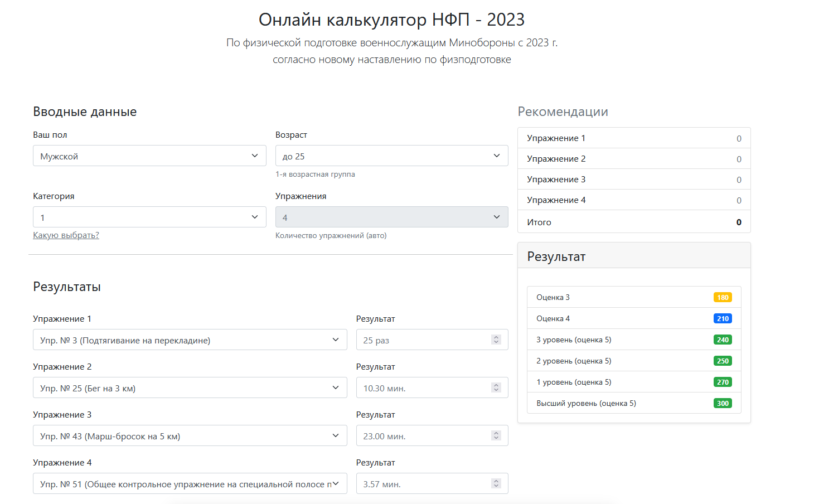Screen dimensions: 814x504
Task: Click the green 240 badge
Action: point(723,340)
